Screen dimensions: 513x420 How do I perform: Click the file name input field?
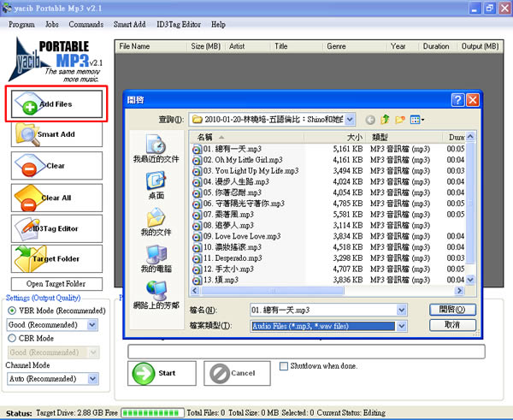(x=323, y=310)
